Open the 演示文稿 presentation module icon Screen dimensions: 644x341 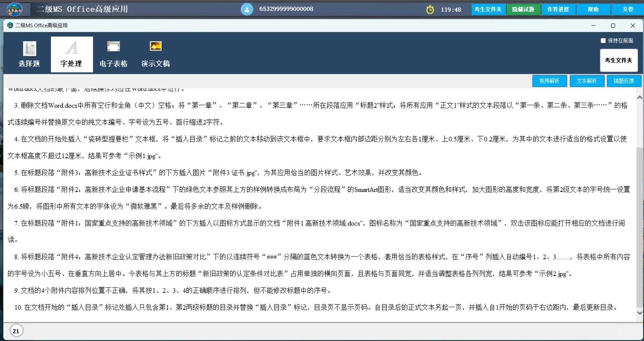(155, 54)
